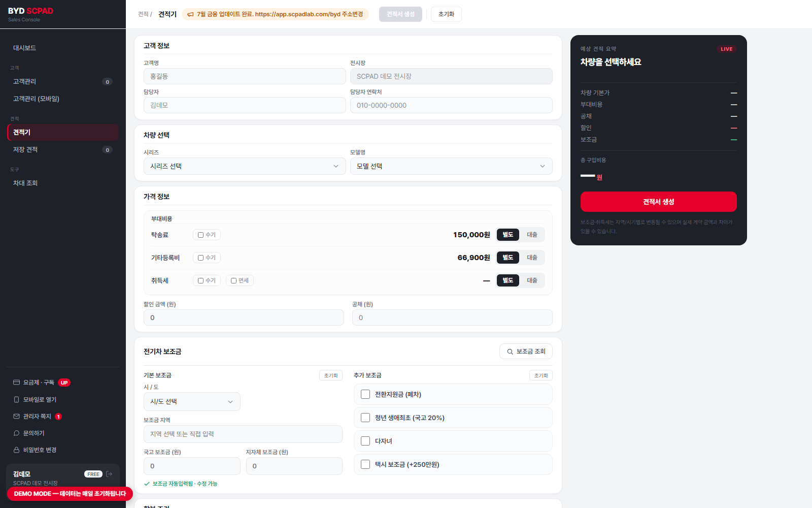Screen dimensions: 812x508
Task: Click the FREE plan badge
Action: [x=93, y=474]
